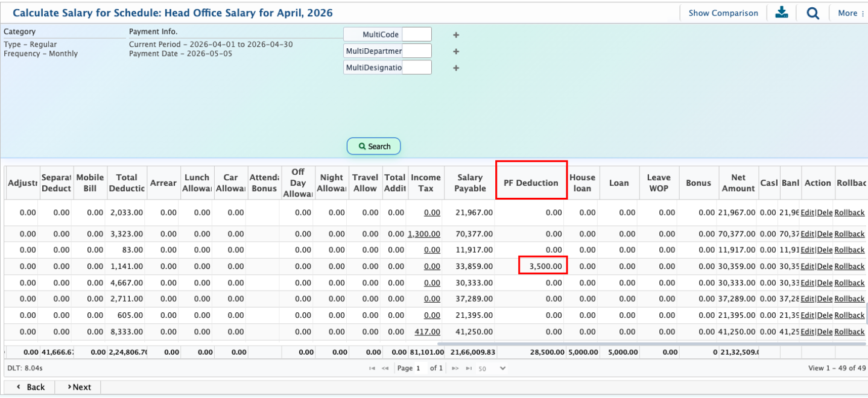Sort by the PF Deduction column header
This screenshot has width=868, height=398.
(531, 183)
